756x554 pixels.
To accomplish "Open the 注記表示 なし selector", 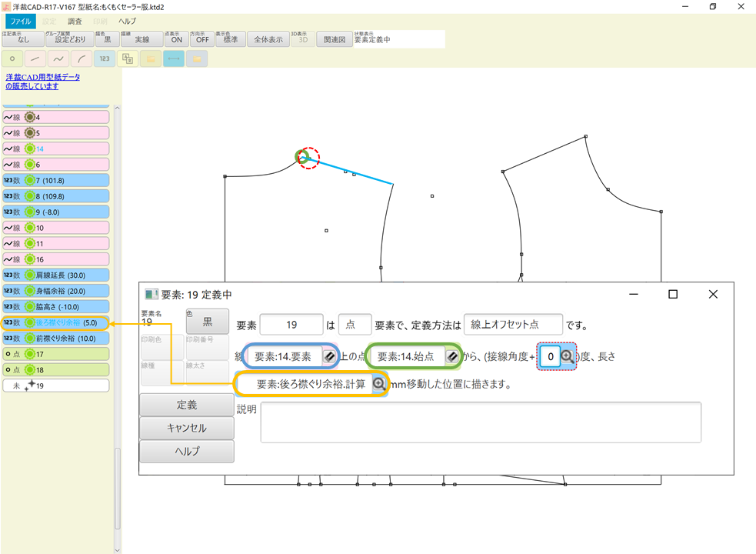I will coord(22,37).
